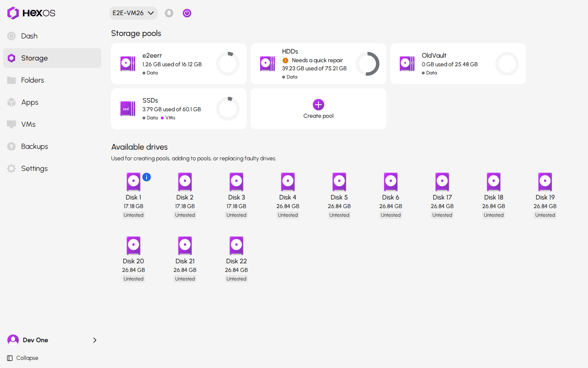Open the e2eerr storage pool card
Image resolution: width=588 pixels, height=368 pixels.
tap(179, 64)
